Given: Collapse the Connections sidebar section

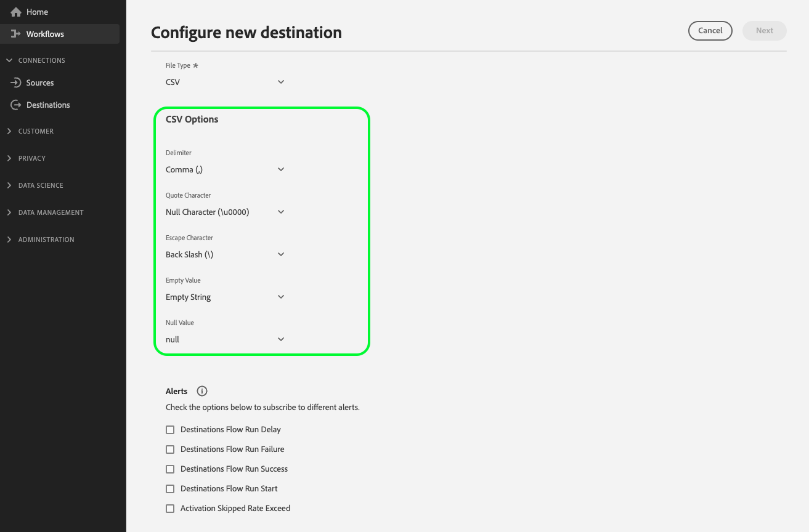Looking at the screenshot, I should click(x=9, y=60).
